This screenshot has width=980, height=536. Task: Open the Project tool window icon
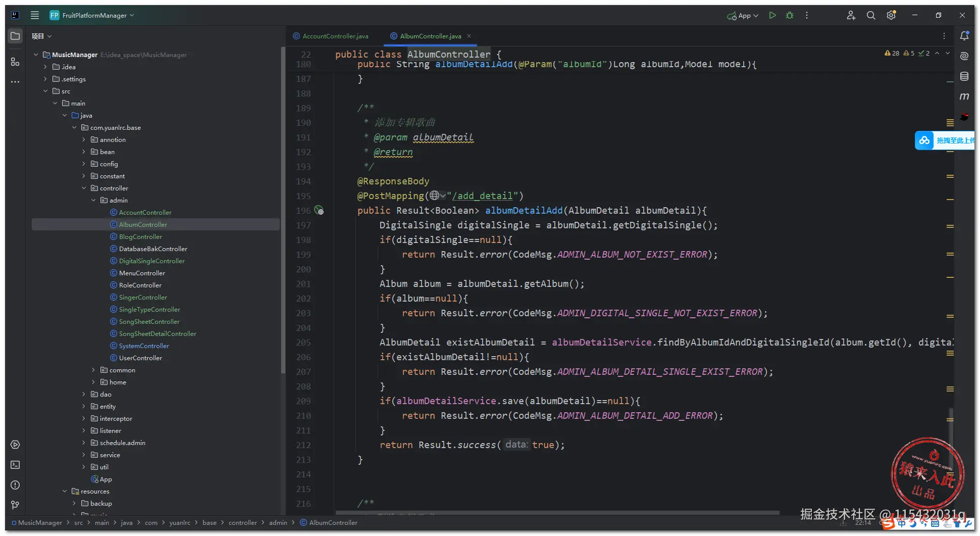[15, 36]
